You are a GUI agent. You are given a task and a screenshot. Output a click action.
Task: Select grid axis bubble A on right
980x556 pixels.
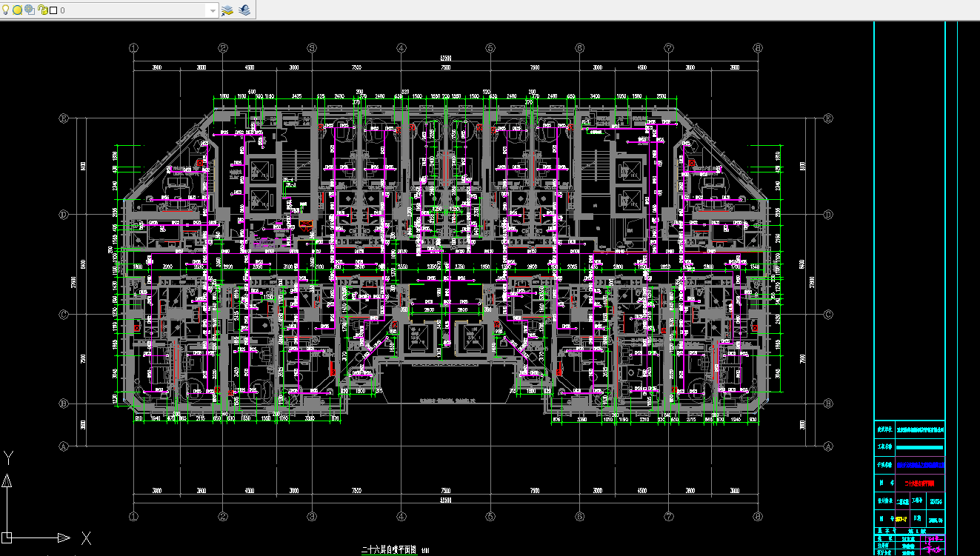[x=827, y=446]
